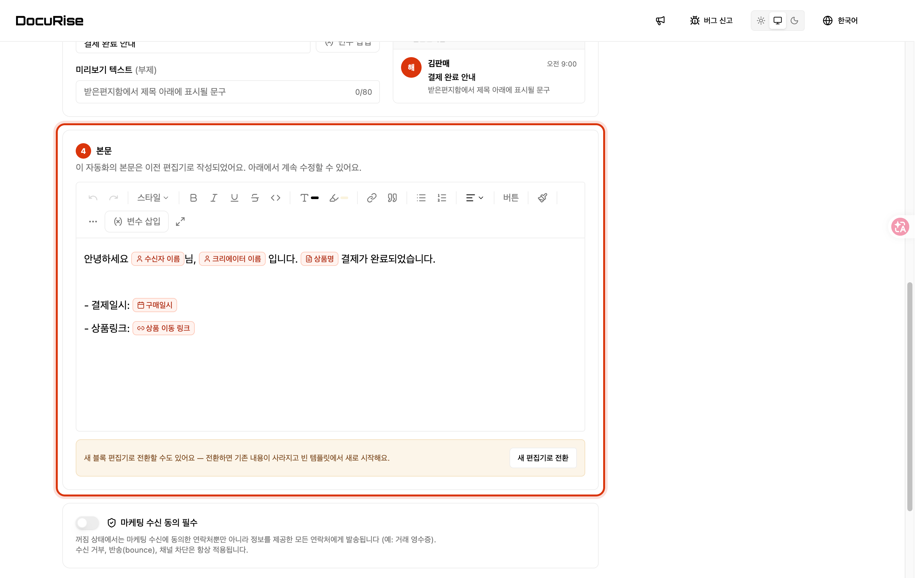Select the 상품명 variable chip
Image resolution: width=924 pixels, height=578 pixels.
pos(320,259)
